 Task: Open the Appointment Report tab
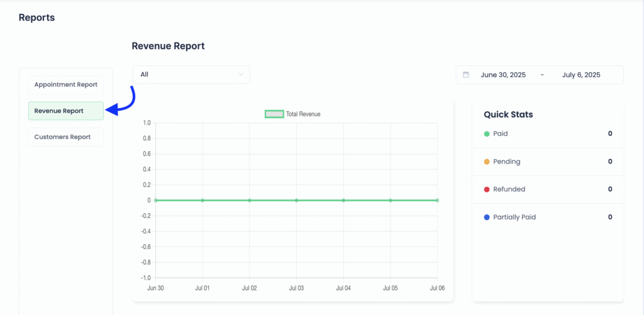tap(65, 85)
